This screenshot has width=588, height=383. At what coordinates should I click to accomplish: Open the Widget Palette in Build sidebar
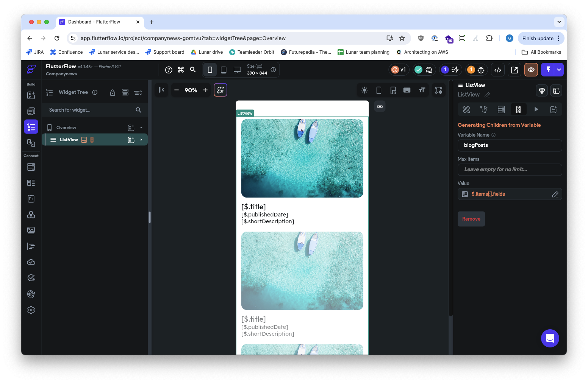point(31,95)
